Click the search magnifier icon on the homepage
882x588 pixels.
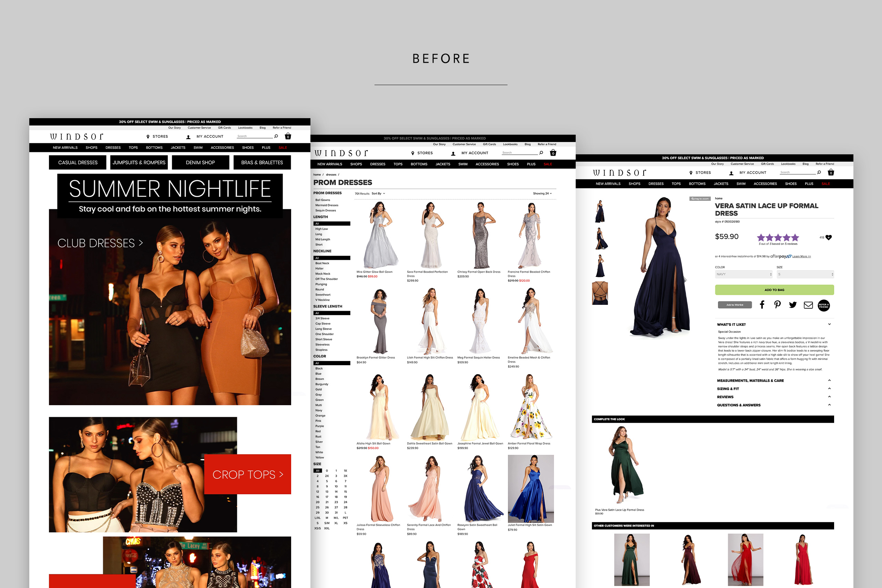click(x=276, y=136)
